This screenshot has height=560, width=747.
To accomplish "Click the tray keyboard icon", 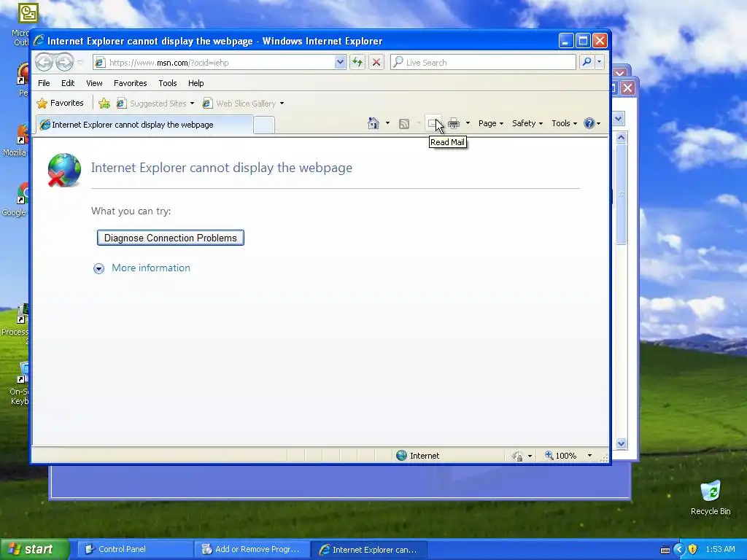I will click(x=665, y=550).
